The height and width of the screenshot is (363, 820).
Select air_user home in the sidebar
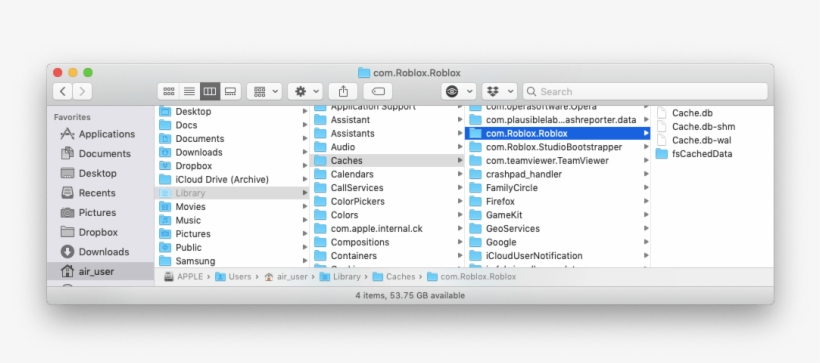coord(101,271)
